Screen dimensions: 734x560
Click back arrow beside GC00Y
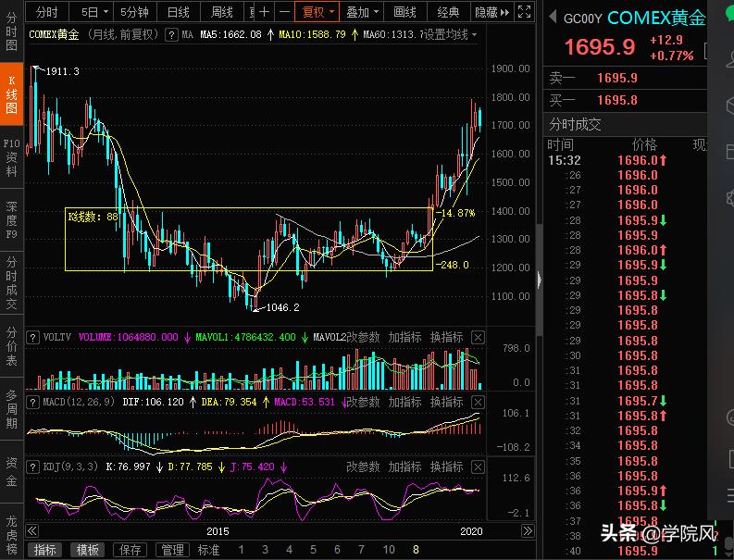click(x=553, y=18)
